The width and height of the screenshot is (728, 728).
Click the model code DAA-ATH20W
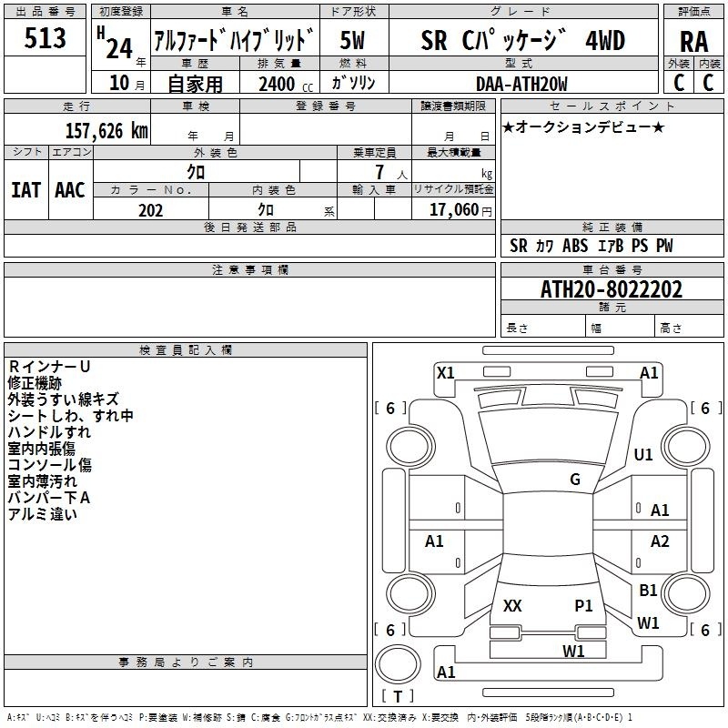coord(521,84)
